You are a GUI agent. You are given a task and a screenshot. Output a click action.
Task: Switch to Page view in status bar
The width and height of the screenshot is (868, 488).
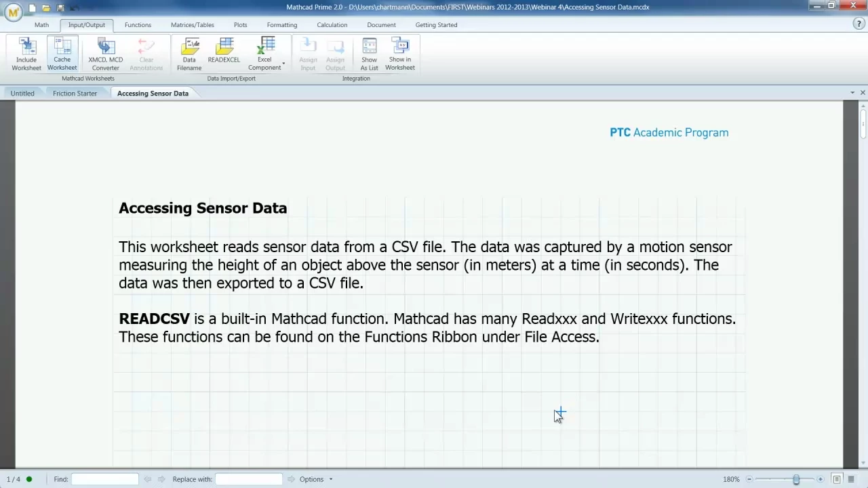(837, 479)
